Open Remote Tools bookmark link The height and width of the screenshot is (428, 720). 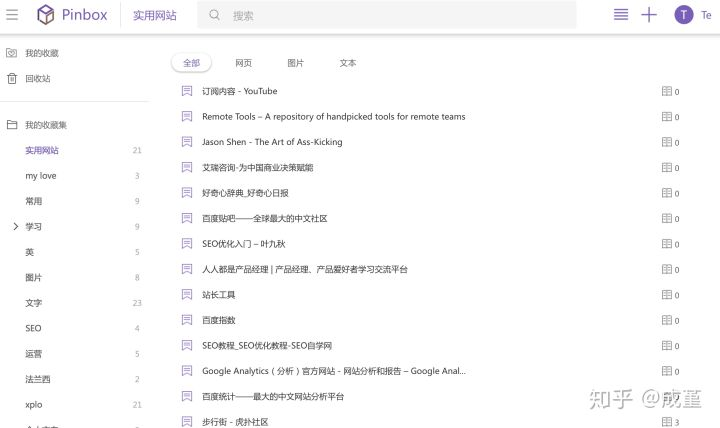coord(334,117)
